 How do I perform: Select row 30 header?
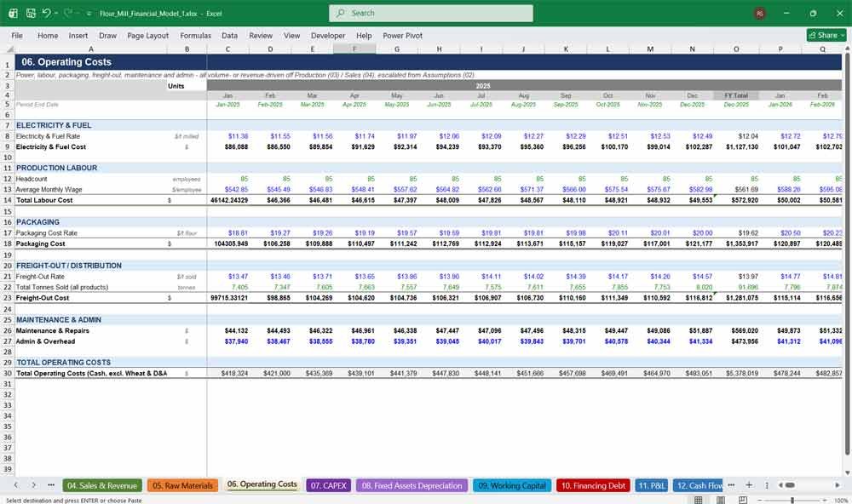8,373
